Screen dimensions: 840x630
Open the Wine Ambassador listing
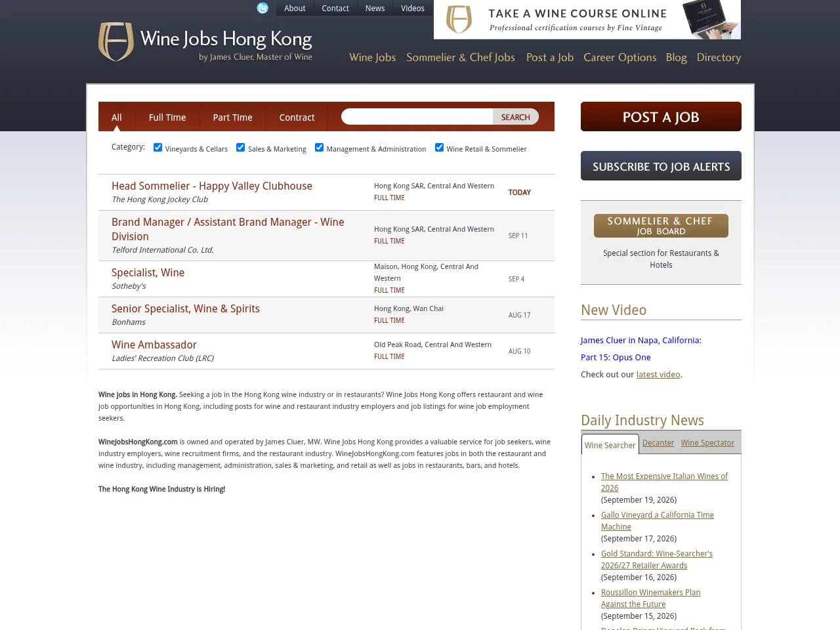(154, 345)
